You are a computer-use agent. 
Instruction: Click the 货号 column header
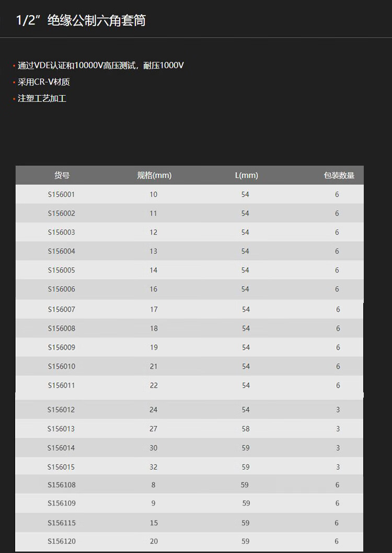tap(62, 175)
